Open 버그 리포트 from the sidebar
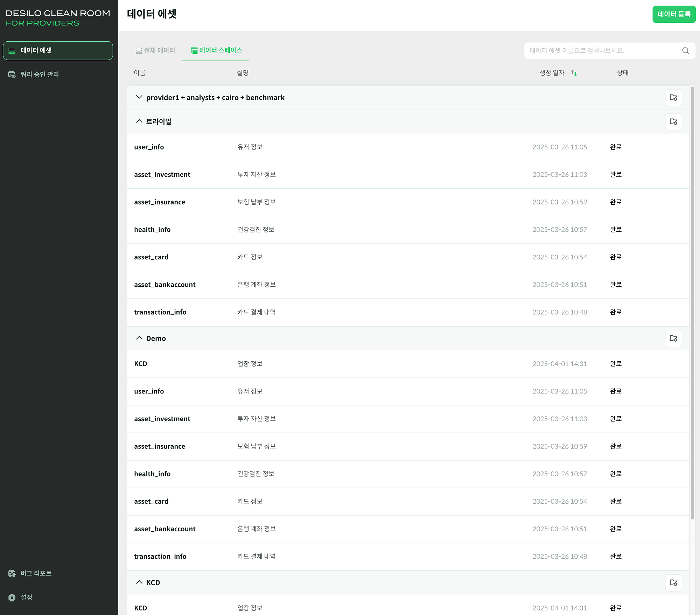700x615 pixels. coord(36,573)
